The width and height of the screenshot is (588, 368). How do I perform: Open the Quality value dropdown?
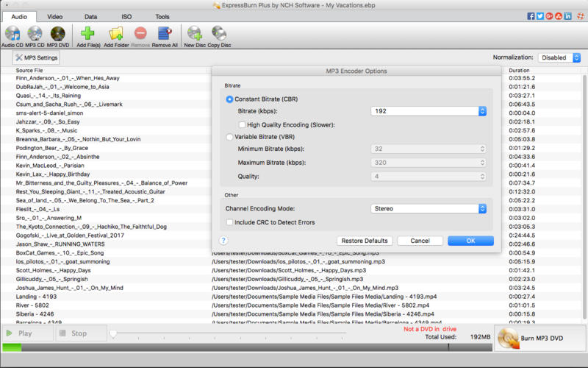[429, 177]
